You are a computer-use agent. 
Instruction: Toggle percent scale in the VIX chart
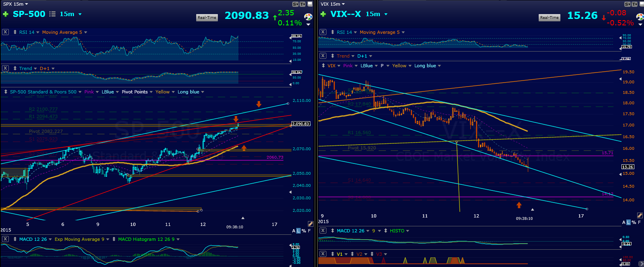pyautogui.click(x=634, y=222)
